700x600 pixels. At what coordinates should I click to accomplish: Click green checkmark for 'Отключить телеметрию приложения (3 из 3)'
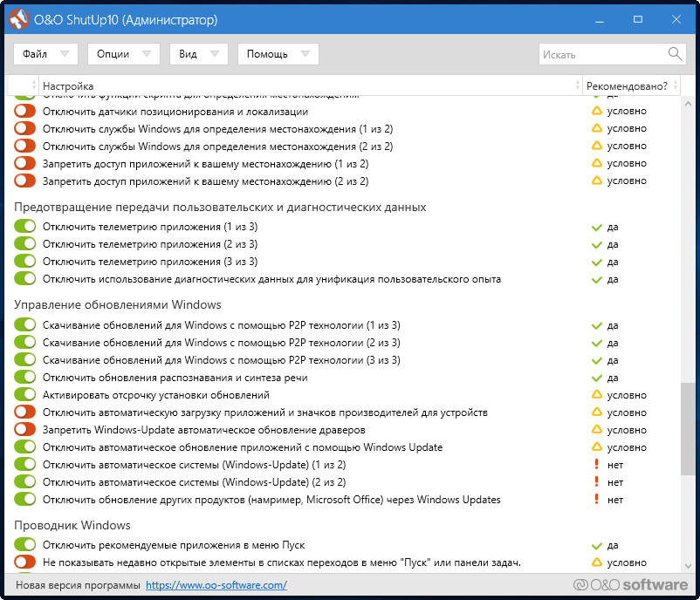pyautogui.click(x=596, y=262)
